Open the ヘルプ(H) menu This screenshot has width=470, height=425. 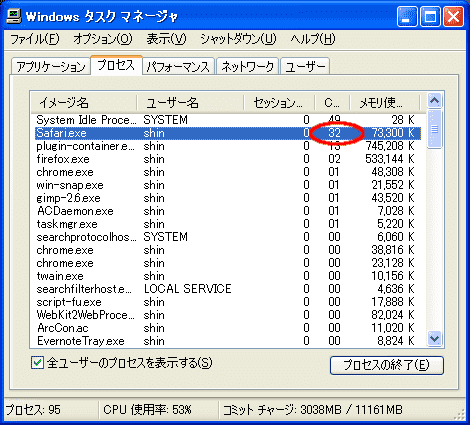pyautogui.click(x=313, y=39)
